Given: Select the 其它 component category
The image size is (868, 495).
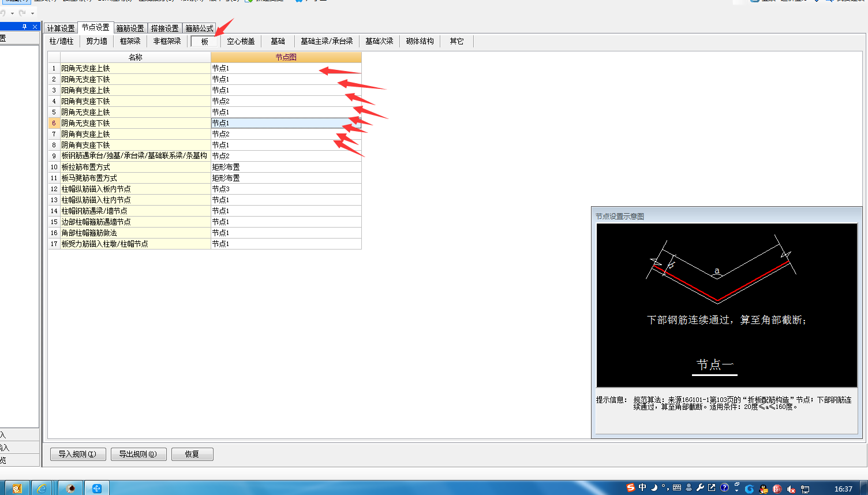Looking at the screenshot, I should (x=457, y=41).
